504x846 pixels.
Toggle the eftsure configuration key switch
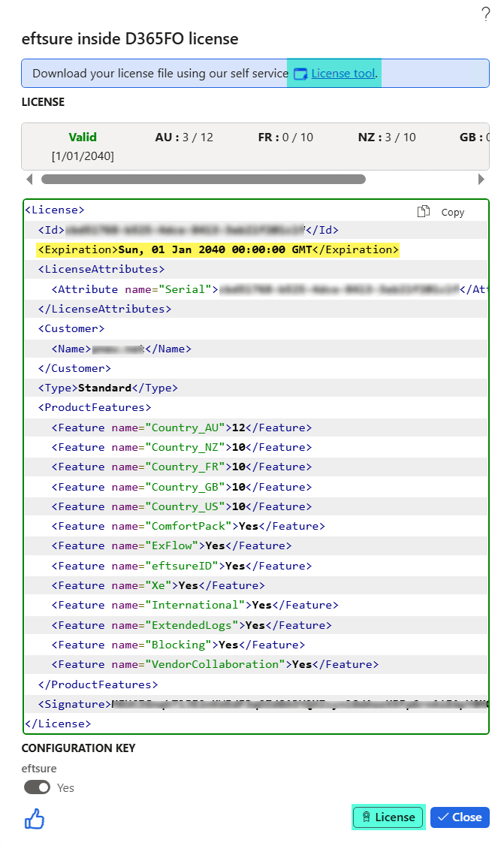click(37, 787)
